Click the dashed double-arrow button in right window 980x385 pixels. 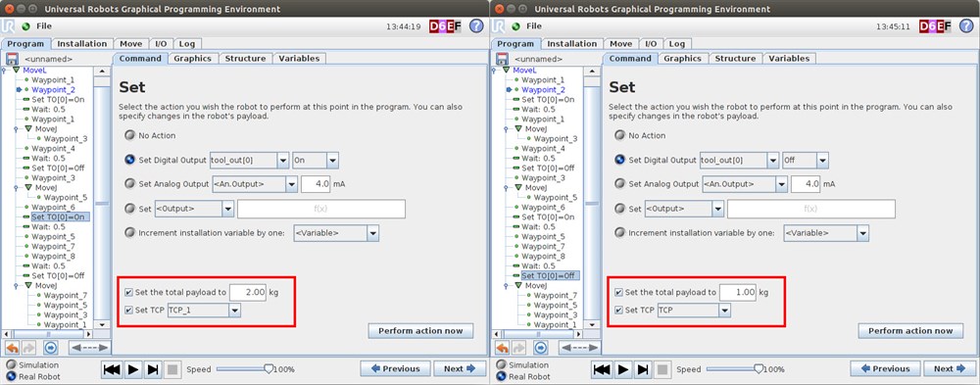(579, 348)
